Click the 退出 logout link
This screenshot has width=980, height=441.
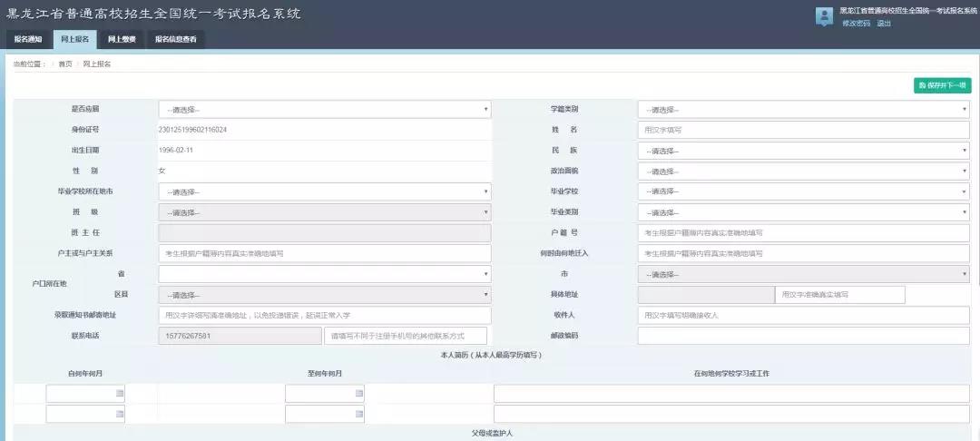pyautogui.click(x=884, y=24)
